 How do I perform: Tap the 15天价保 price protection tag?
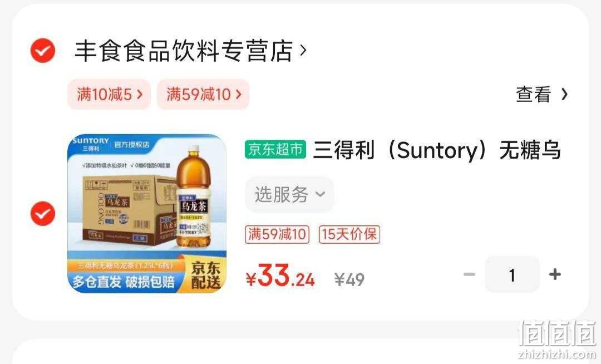(349, 234)
